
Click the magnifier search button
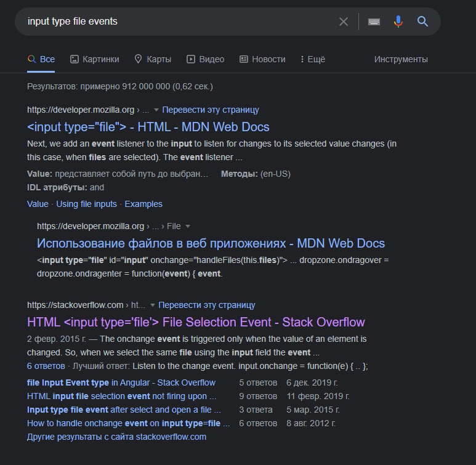[422, 22]
